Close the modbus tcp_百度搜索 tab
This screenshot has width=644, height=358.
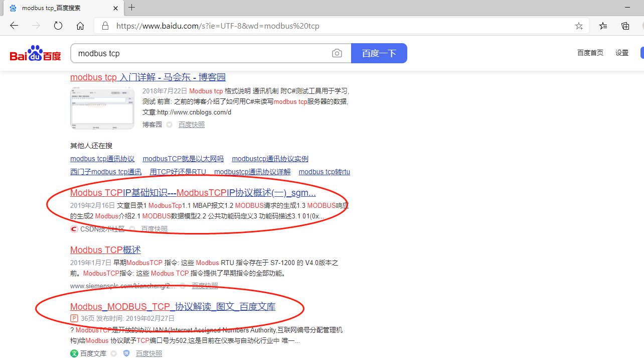116,8
